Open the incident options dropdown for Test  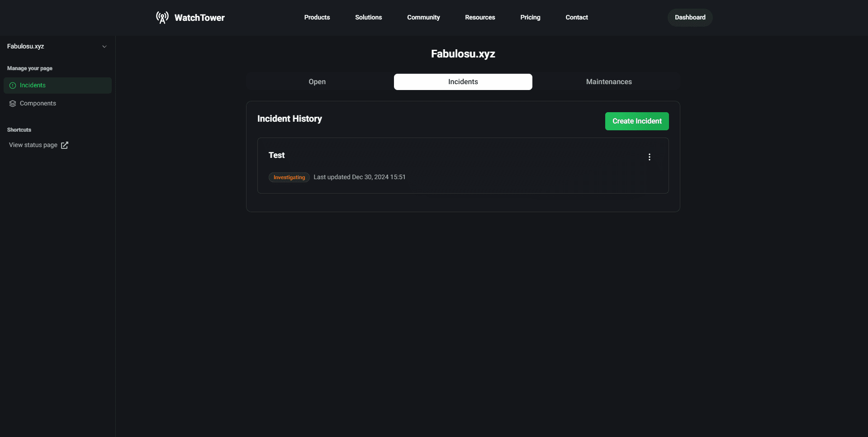649,157
